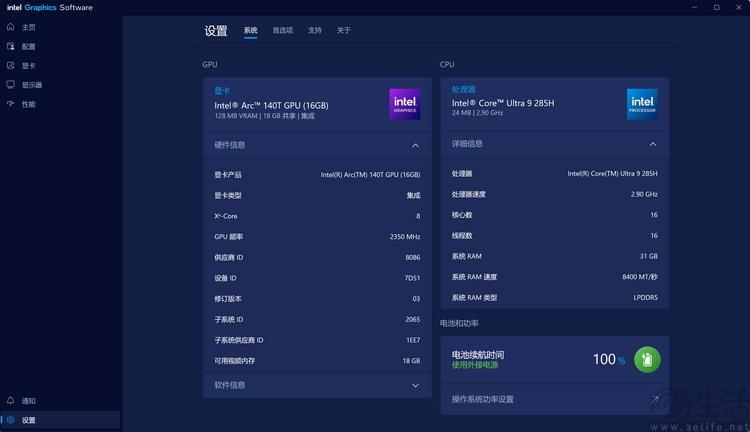Screen dimensions: 750x432
Task: Click the '使用外接电源' status text
Action: pyautogui.click(x=475, y=365)
